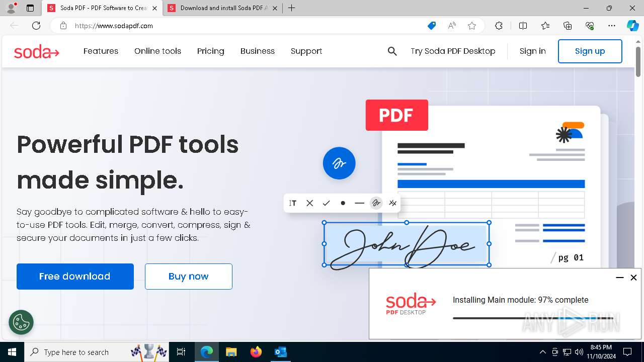The height and width of the screenshot is (362, 644).
Task: Close the Soda PDF Software tab
Action: click(x=154, y=8)
